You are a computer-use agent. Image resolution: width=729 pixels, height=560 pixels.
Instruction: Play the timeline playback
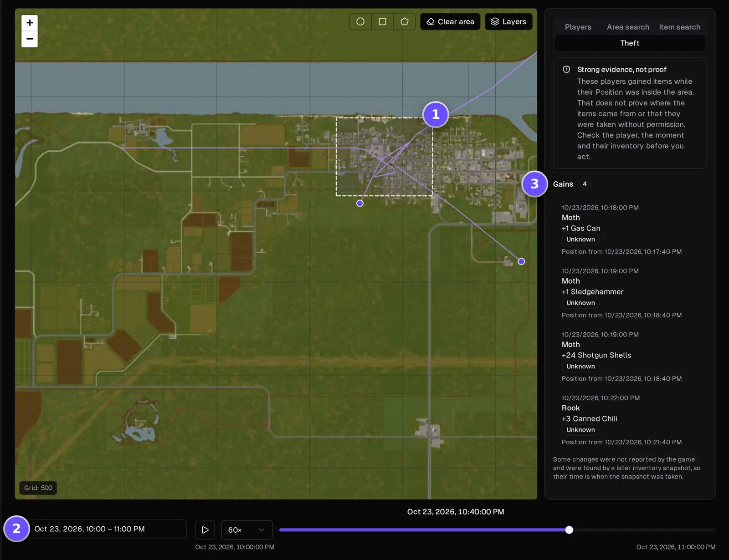coord(205,530)
